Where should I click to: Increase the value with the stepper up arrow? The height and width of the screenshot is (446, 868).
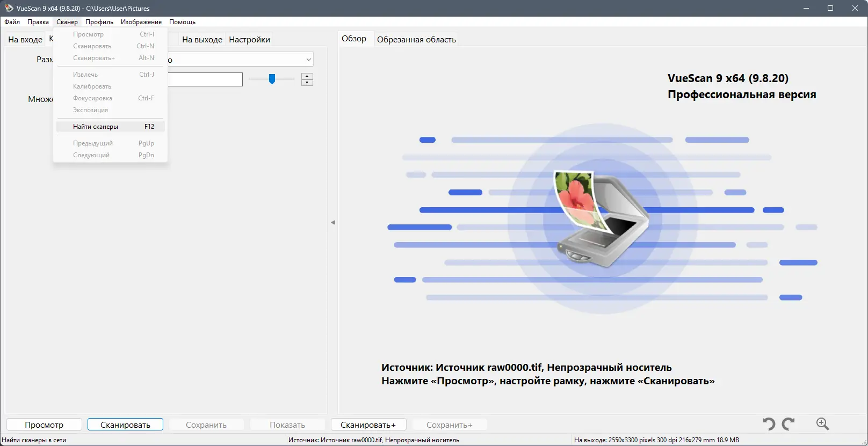click(x=307, y=76)
